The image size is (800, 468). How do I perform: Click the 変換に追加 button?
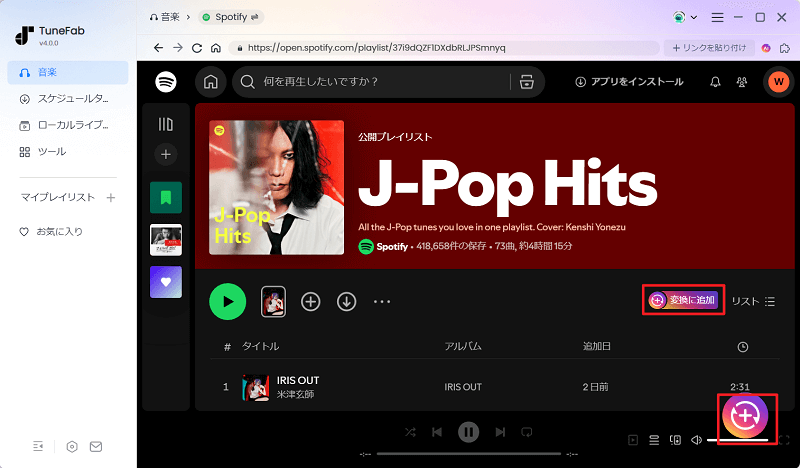(683, 300)
